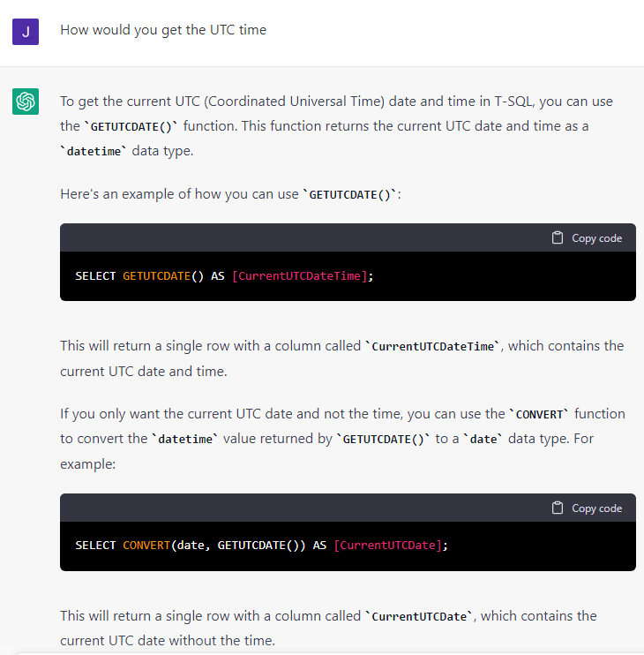The height and width of the screenshot is (655, 644).
Task: Click the user prompt about UTC time
Action: 163,30
